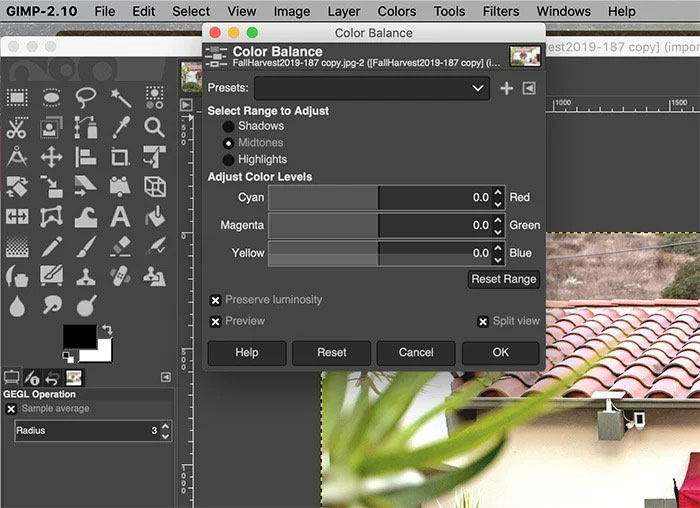The height and width of the screenshot is (508, 700).
Task: Activate the Zoom magnifier tool
Action: pyautogui.click(x=154, y=127)
